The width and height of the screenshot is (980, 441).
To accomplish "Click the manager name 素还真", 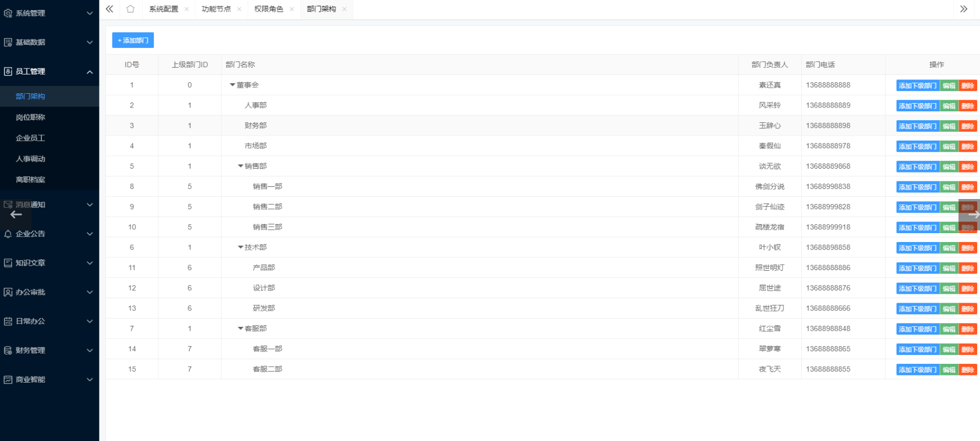I will pyautogui.click(x=770, y=85).
